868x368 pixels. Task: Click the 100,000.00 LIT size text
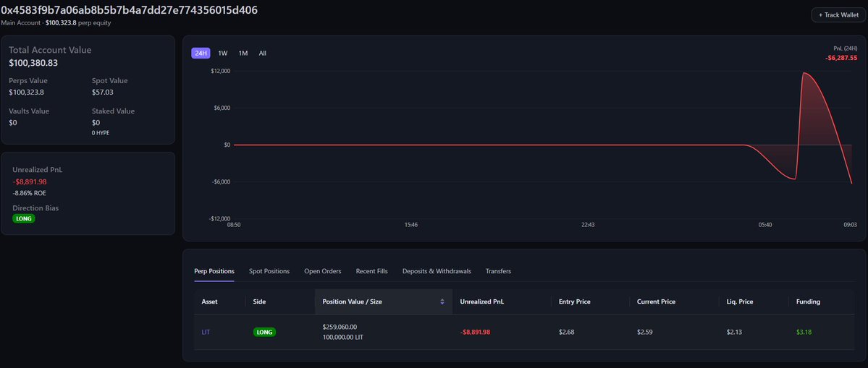(343, 337)
